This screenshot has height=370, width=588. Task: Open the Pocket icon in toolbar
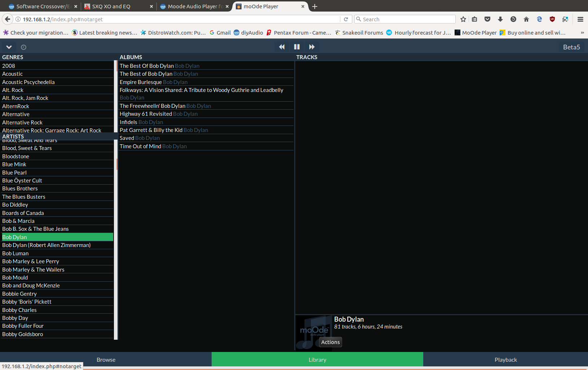(x=487, y=19)
